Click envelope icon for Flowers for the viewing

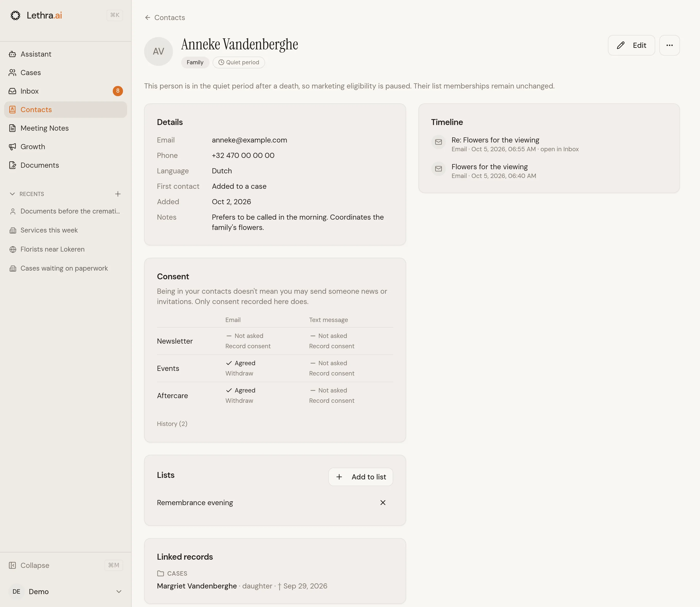click(x=438, y=169)
